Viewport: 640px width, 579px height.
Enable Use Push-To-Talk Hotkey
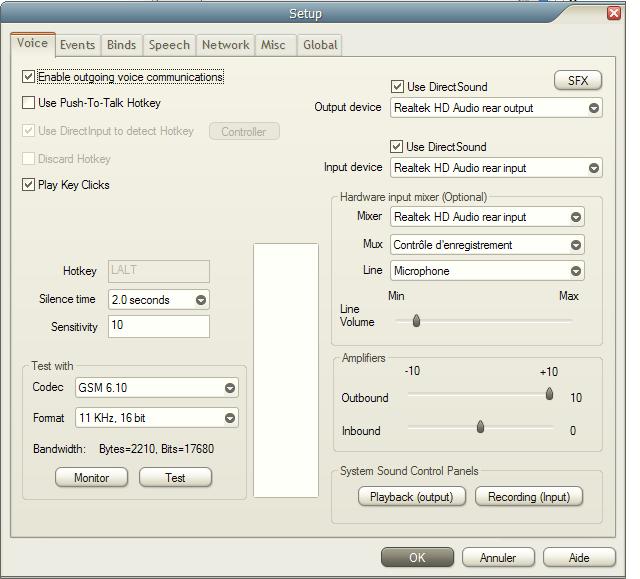28,103
